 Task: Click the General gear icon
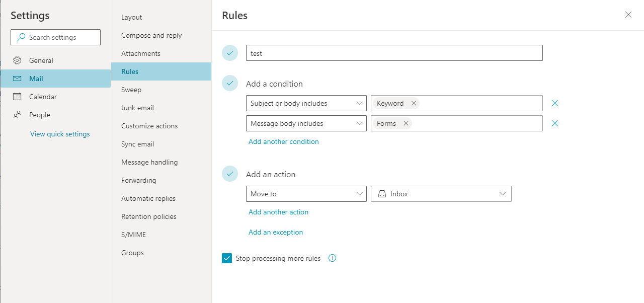17,60
